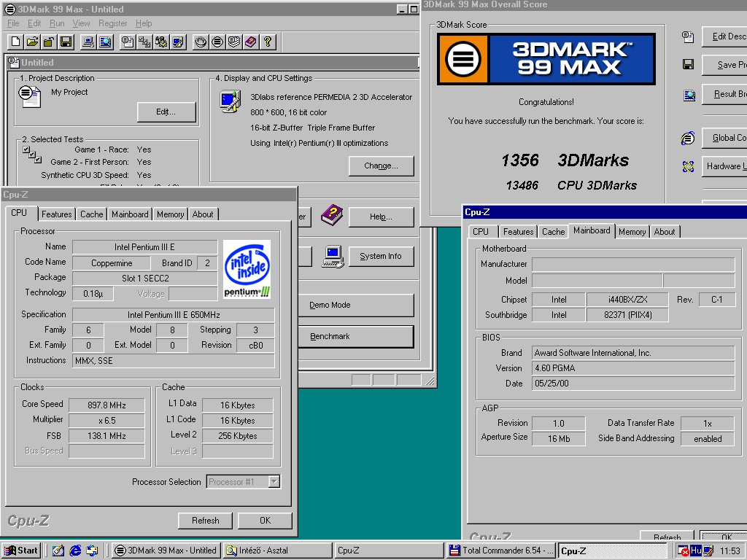This screenshot has width=747, height=560.
Task: Open the Register menu in 3DMark
Action: pyautogui.click(x=113, y=23)
